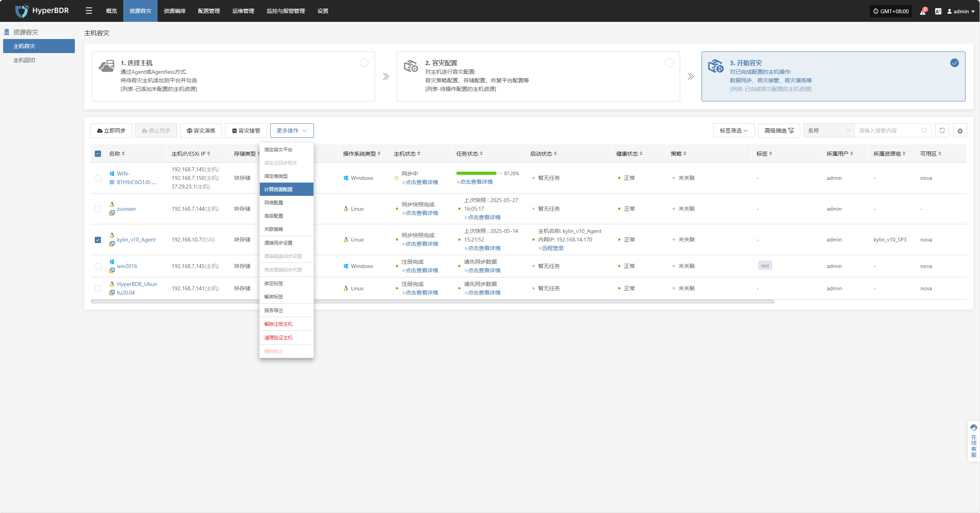980x513 pixels.
Task: Select step 2 容灾配置 radio circle
Action: click(x=669, y=63)
